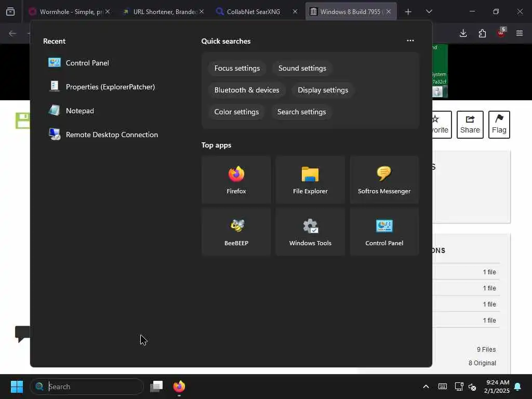
Task: Close the CollabNet SearXNG tab
Action: pyautogui.click(x=295, y=11)
